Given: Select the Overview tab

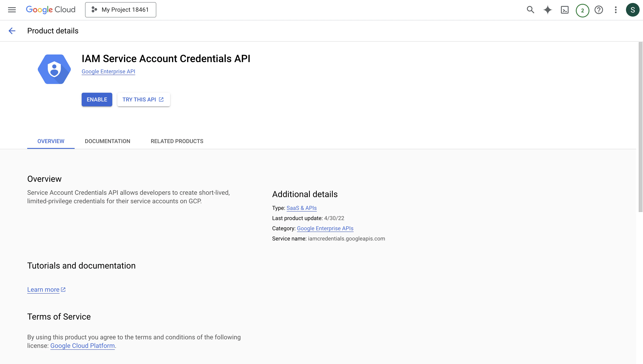Looking at the screenshot, I should [x=51, y=141].
